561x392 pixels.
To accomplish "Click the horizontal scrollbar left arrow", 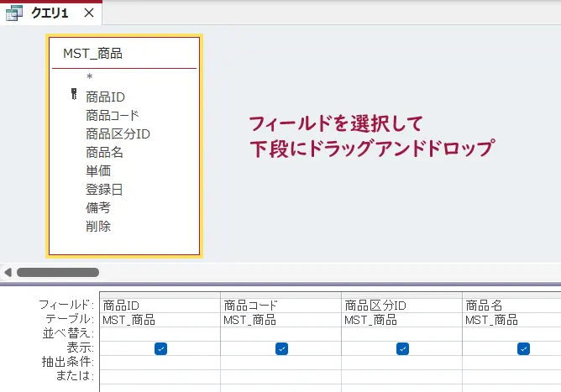I will pyautogui.click(x=8, y=272).
